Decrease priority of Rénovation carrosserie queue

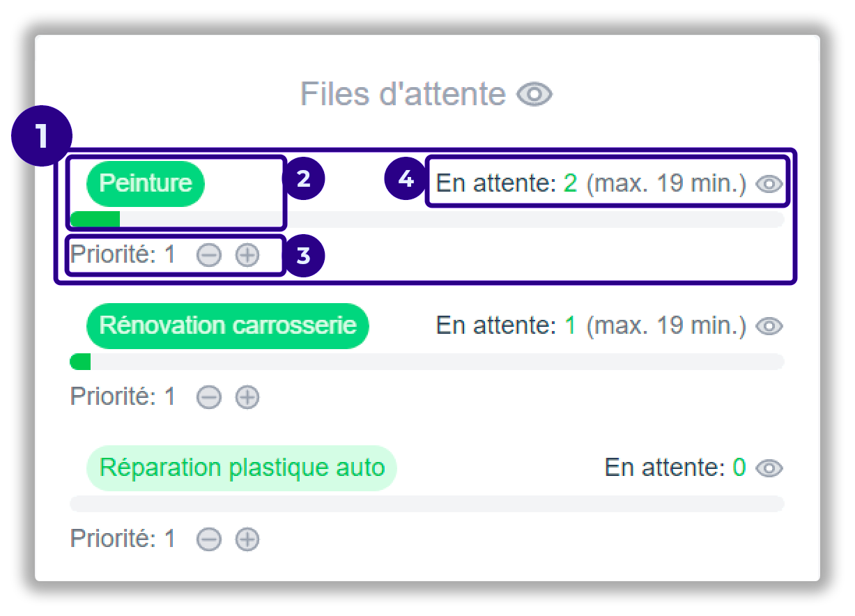pyautogui.click(x=208, y=397)
